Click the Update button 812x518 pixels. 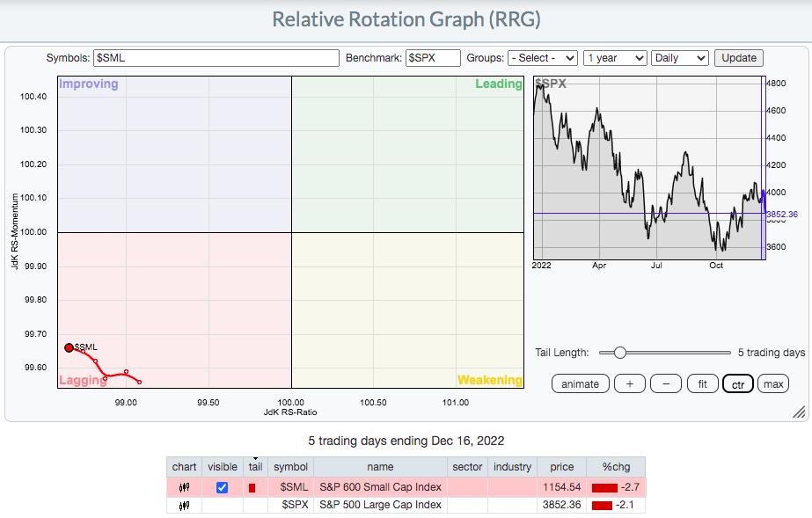[739, 58]
